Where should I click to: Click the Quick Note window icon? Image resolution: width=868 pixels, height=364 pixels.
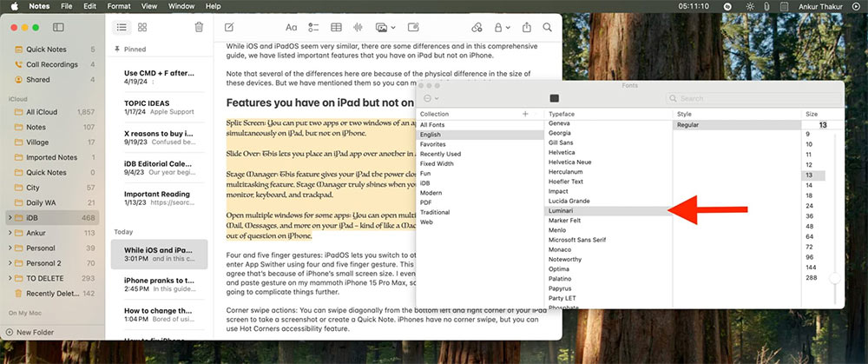(x=413, y=27)
